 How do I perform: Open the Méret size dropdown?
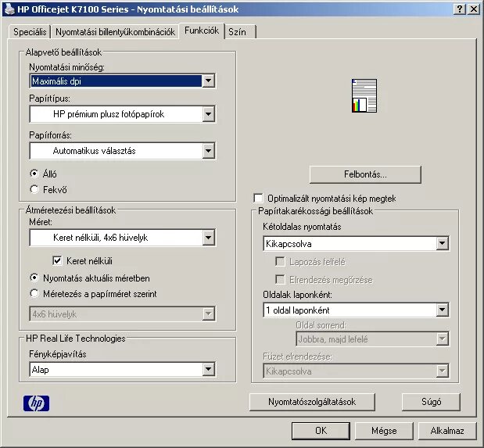[x=123, y=238]
